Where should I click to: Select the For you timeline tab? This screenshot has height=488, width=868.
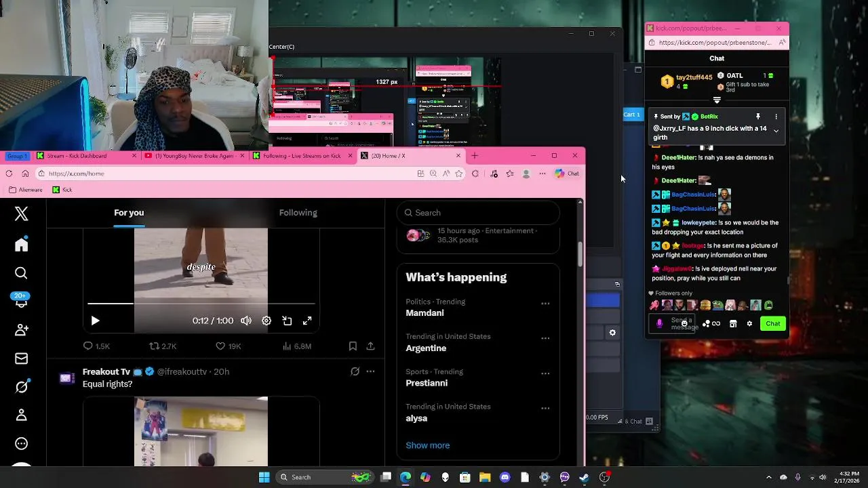tap(129, 213)
